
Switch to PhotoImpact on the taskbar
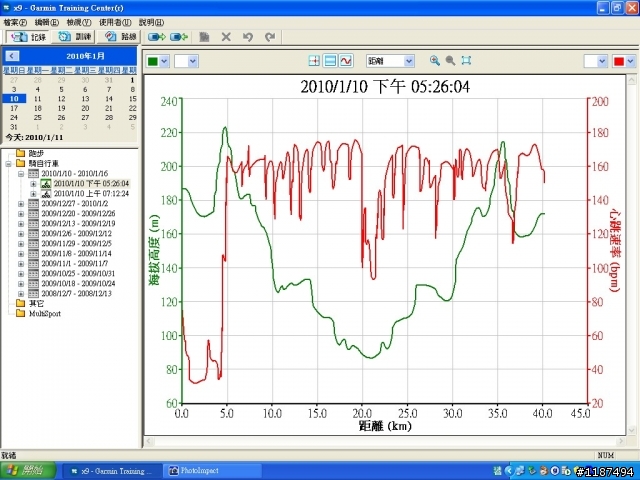[x=212, y=471]
